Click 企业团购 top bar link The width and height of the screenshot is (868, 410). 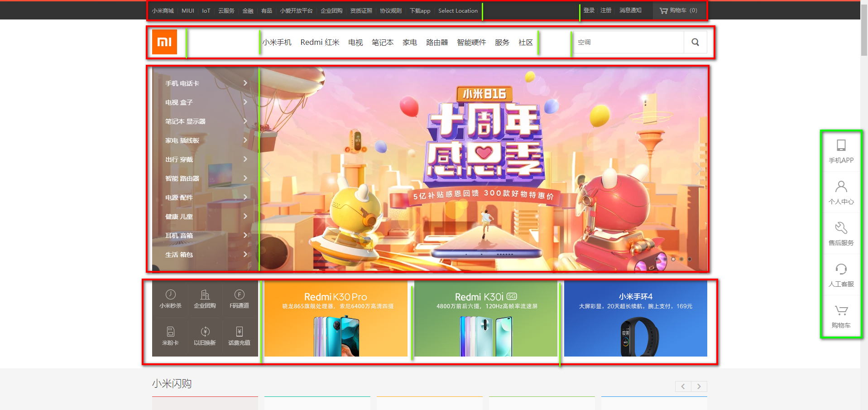331,10
